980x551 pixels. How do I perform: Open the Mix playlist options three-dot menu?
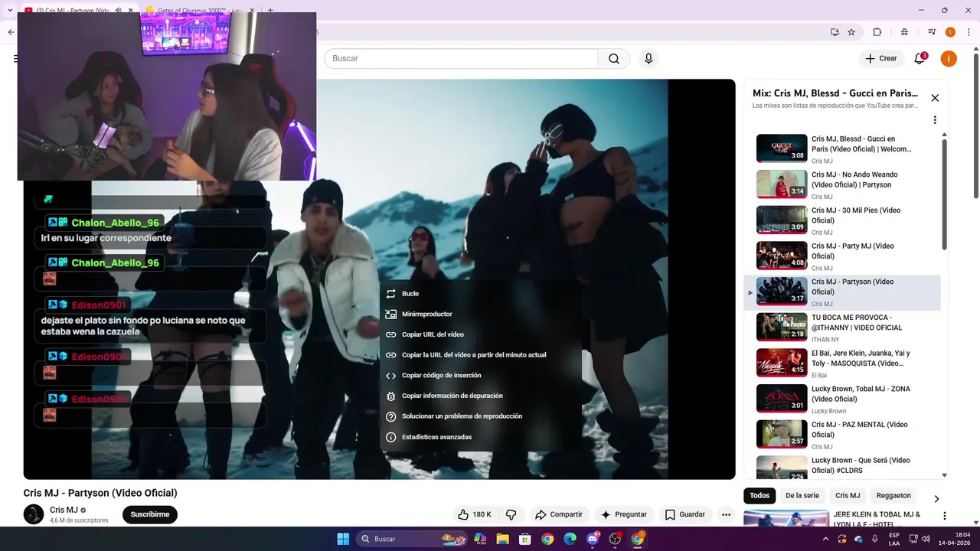coord(935,120)
